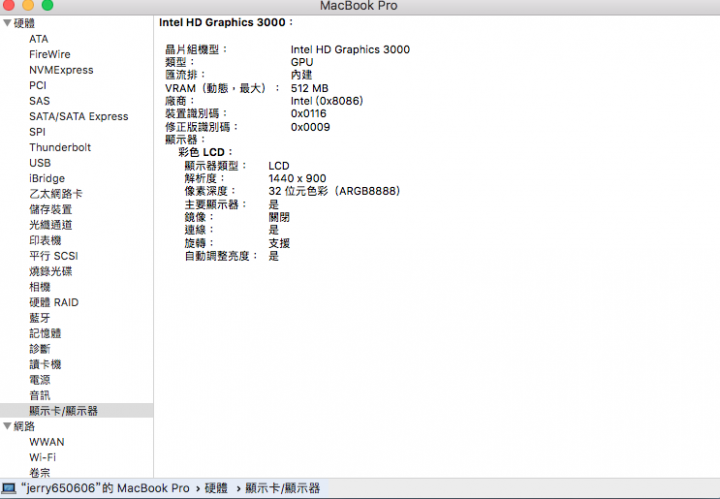Click the 硬體 category label in sidebar
The image size is (720, 499).
click(x=24, y=23)
